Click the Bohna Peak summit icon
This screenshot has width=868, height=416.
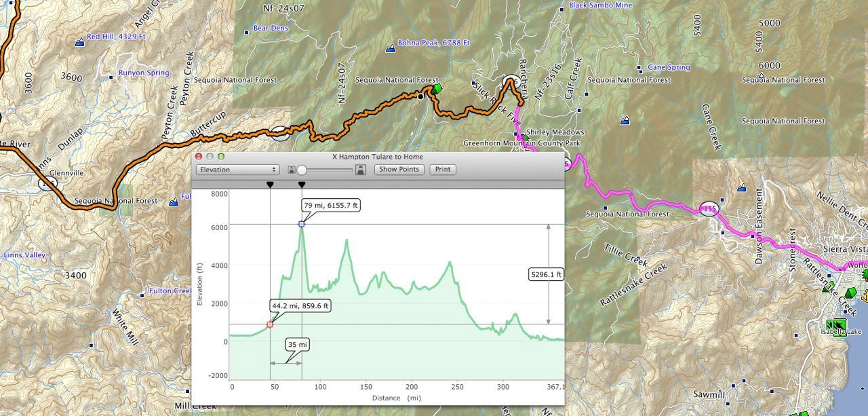tap(390, 49)
